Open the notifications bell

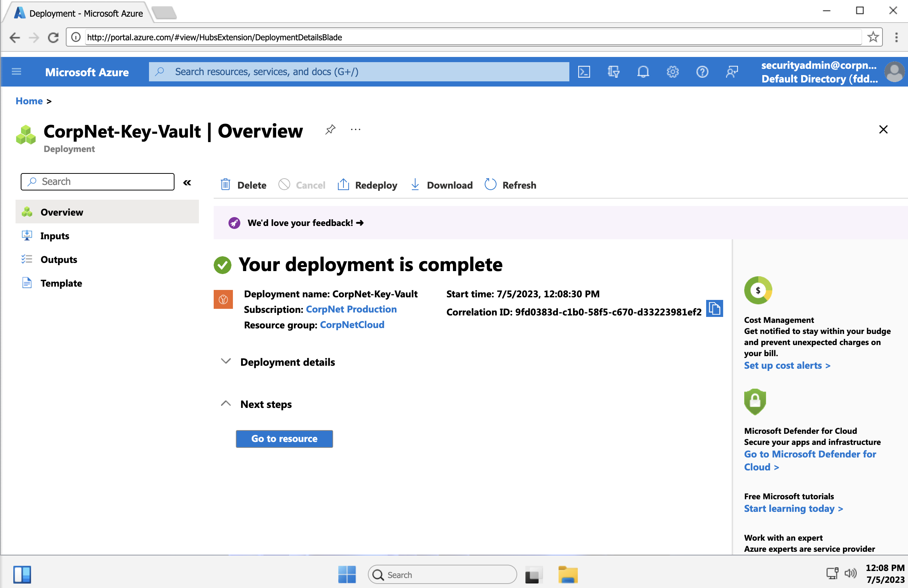click(643, 72)
